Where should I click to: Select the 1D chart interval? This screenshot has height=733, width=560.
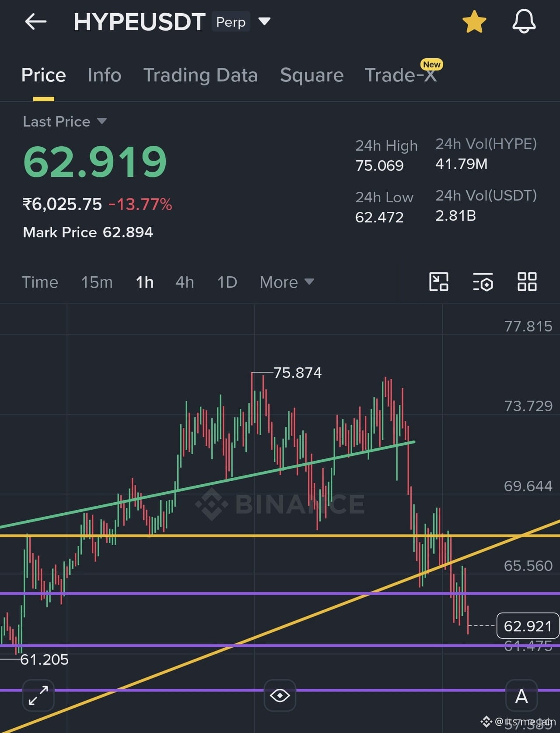[x=227, y=282]
